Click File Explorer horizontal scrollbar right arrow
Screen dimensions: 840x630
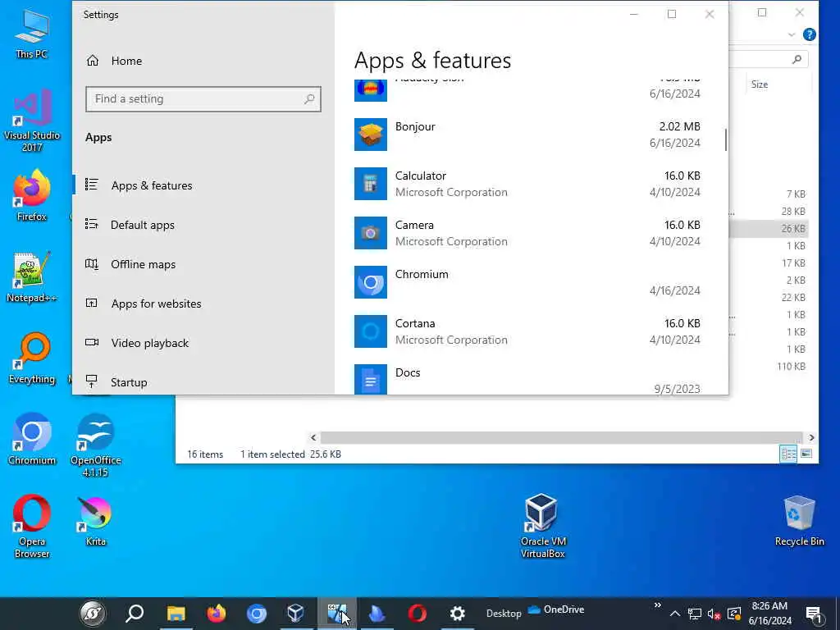click(811, 438)
